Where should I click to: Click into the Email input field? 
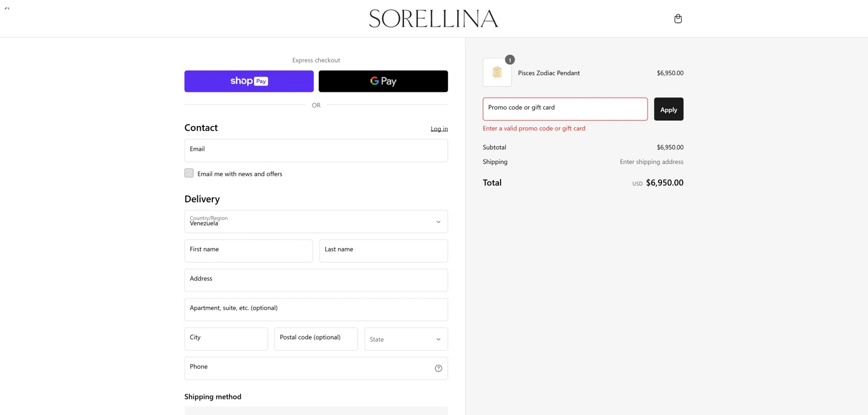(316, 151)
